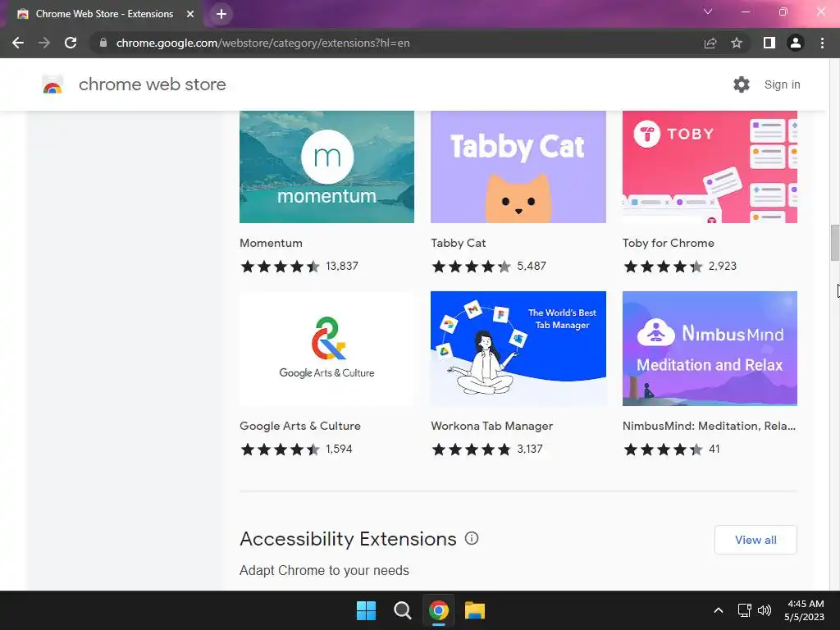Open the Google Arts & Culture thumbnail
This screenshot has height=630, width=840.
coord(326,349)
